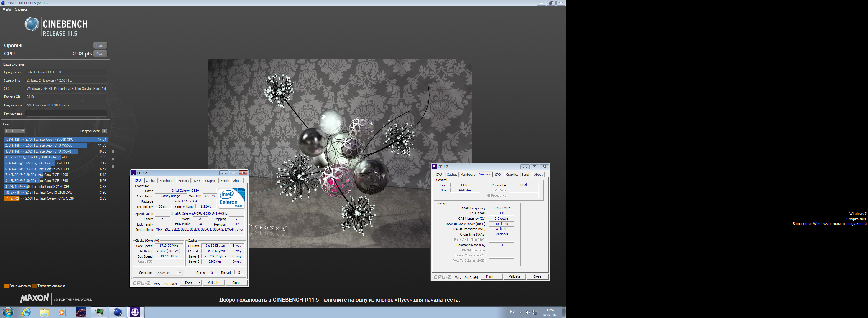Click the MAXON logo
This screenshot has height=318, width=868.
(x=34, y=298)
